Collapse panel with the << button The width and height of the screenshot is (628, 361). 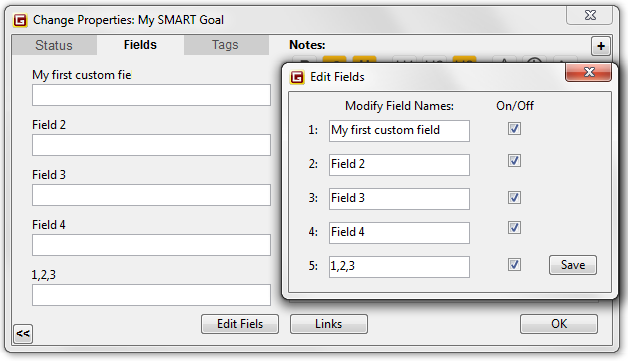pos(23,333)
